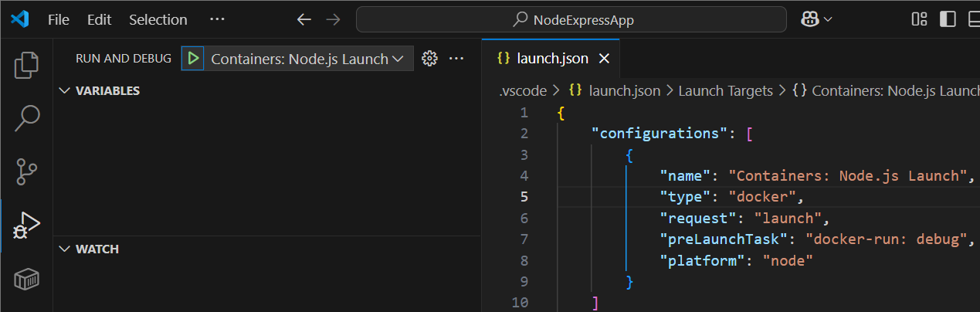Start debugging with green play button
Viewport: 980px width, 312px height.
(x=193, y=59)
